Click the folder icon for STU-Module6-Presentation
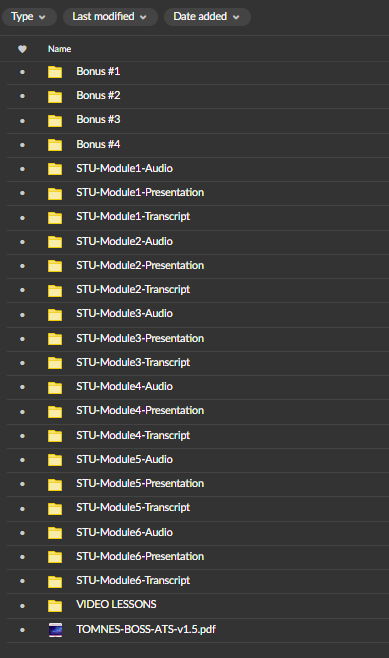 (x=55, y=557)
